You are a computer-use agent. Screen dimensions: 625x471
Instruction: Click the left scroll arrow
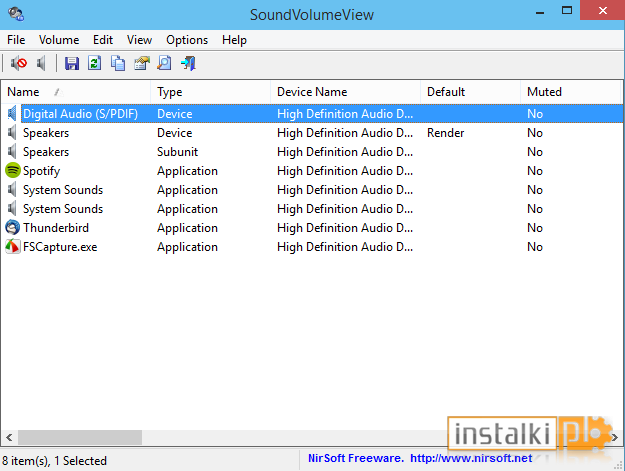click(9, 437)
